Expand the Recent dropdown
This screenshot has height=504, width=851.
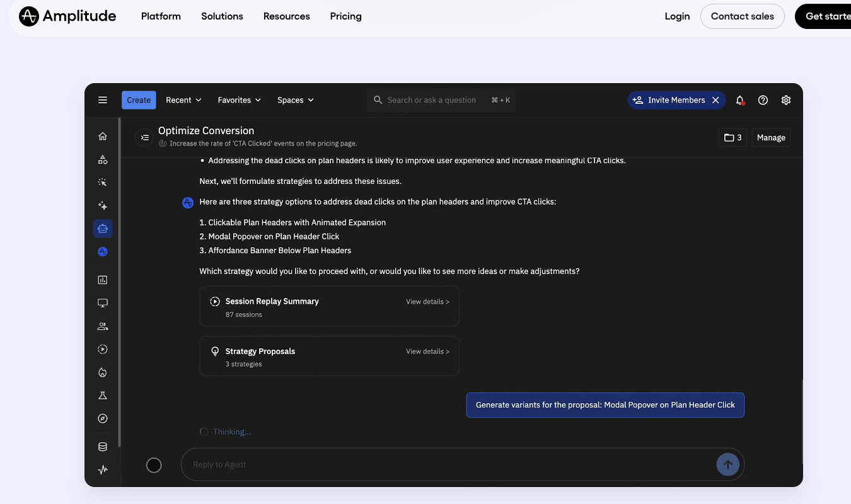tap(183, 100)
